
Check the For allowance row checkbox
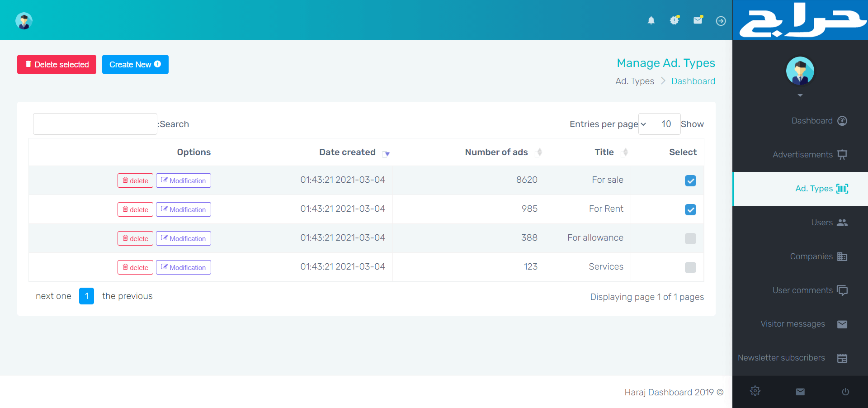click(x=690, y=238)
